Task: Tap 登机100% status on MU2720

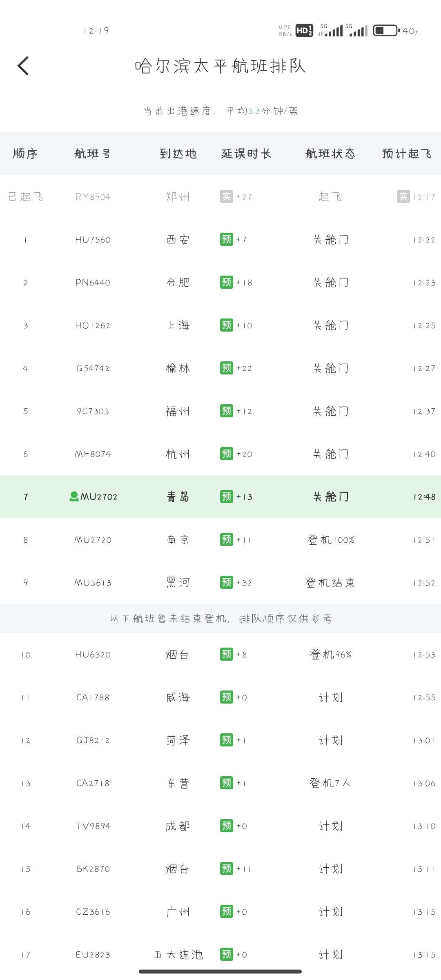Action: coord(331,540)
